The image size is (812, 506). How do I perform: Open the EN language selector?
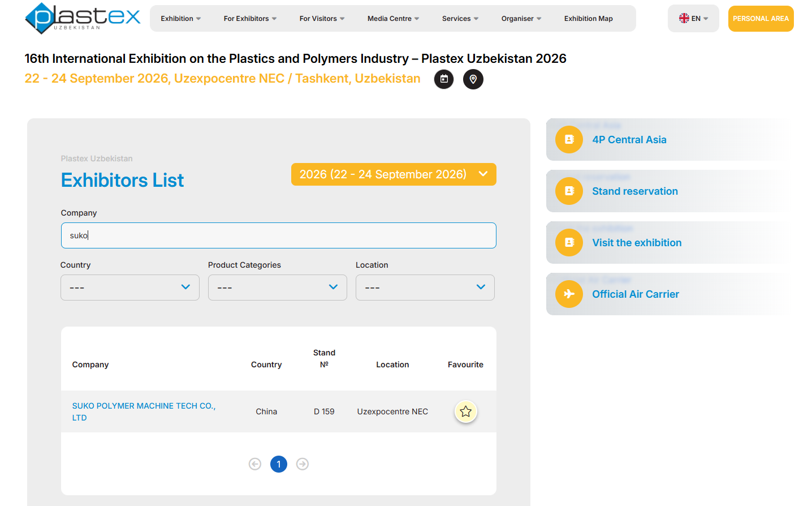click(693, 19)
